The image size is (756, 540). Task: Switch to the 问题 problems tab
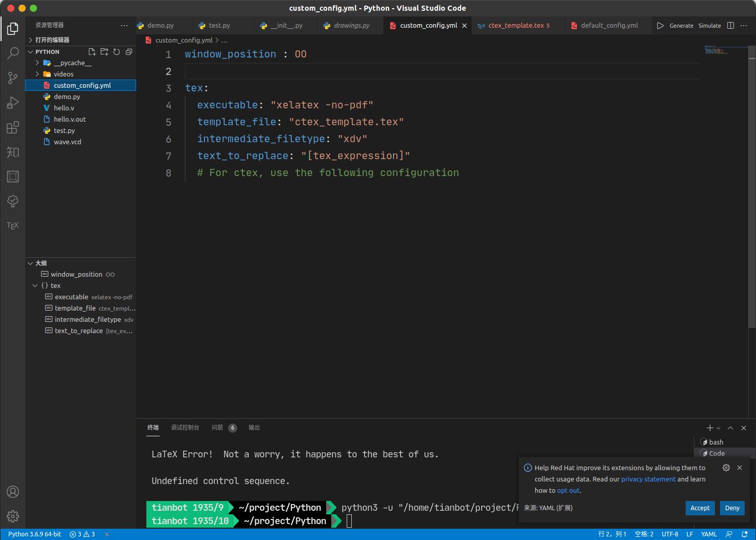217,428
